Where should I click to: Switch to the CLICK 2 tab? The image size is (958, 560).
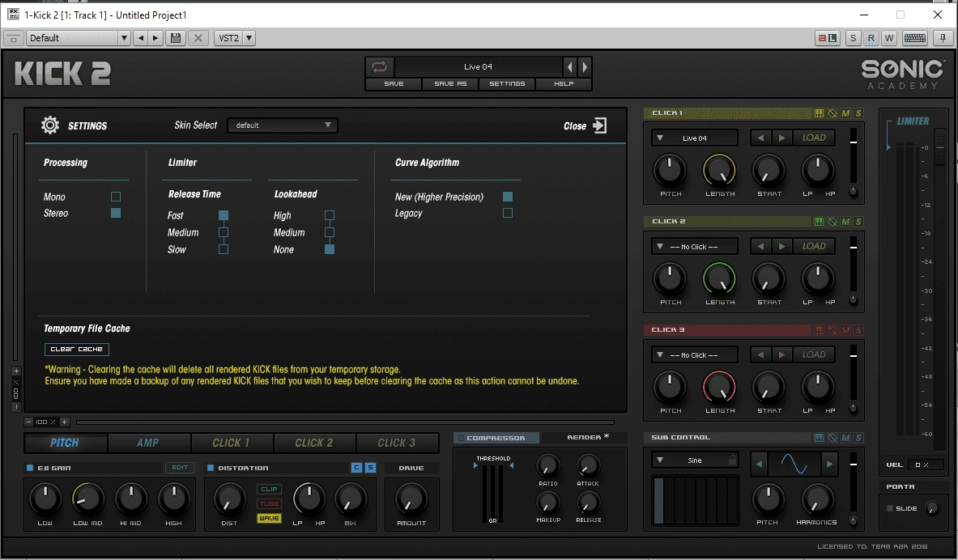314,443
